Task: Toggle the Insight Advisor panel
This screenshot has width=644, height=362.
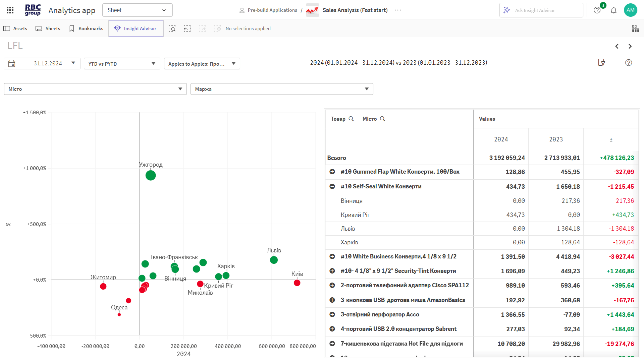Action: tap(136, 28)
